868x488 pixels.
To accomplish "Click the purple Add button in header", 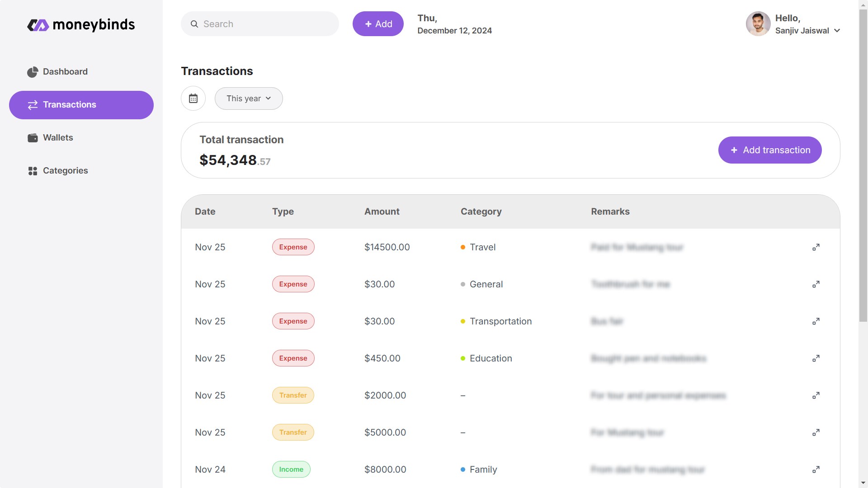I will [x=378, y=24].
